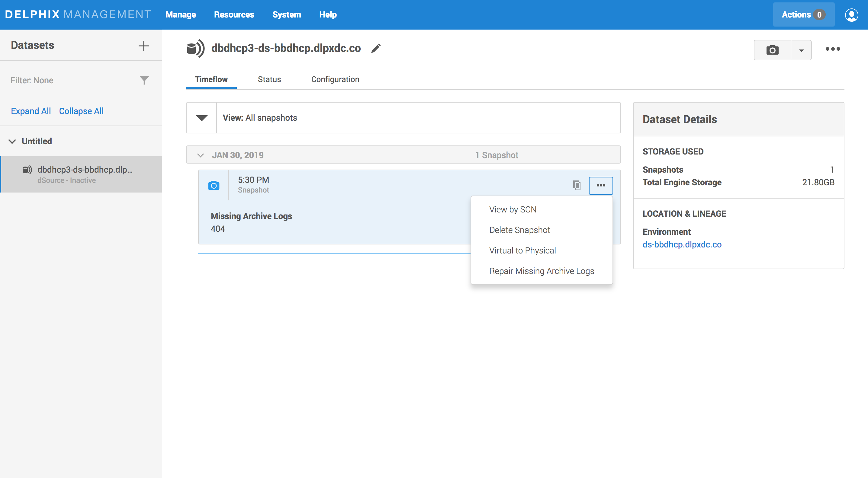This screenshot has width=868, height=478.
Task: Click the filter funnel icon
Action: coord(144,80)
